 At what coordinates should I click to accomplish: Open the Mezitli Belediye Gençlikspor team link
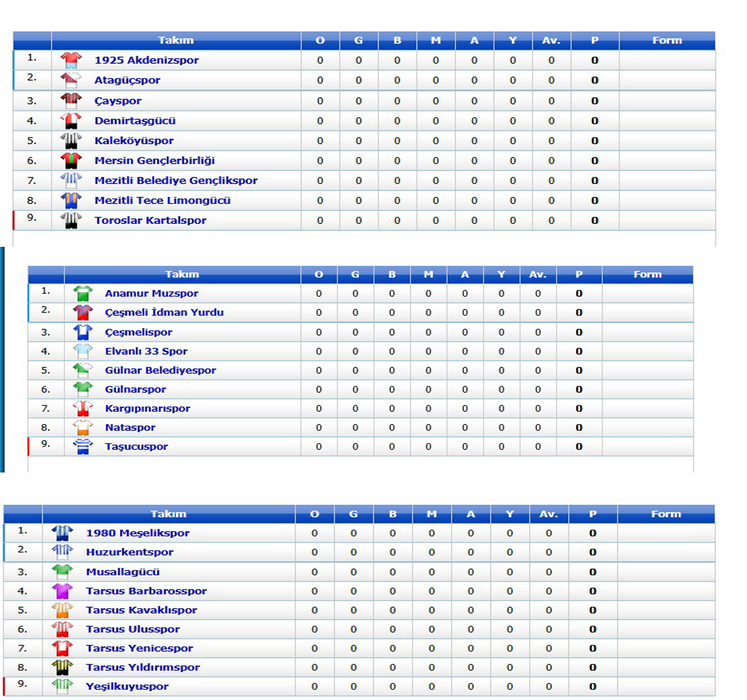176,180
